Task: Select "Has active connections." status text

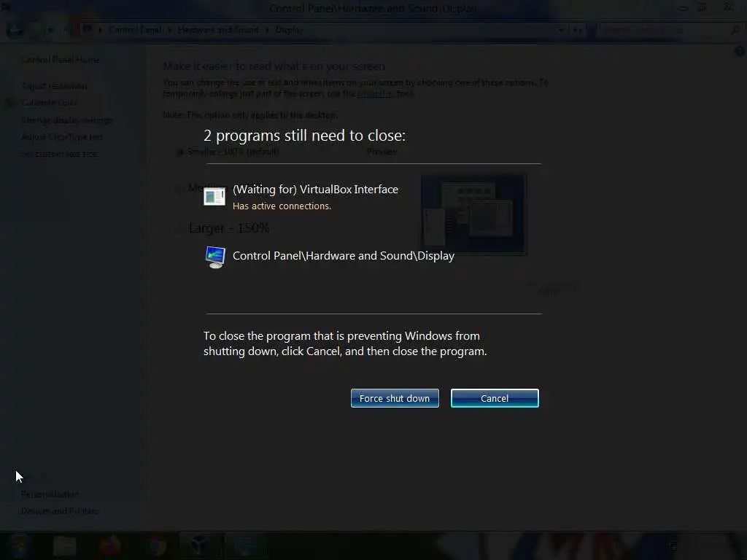Action: pos(282,206)
